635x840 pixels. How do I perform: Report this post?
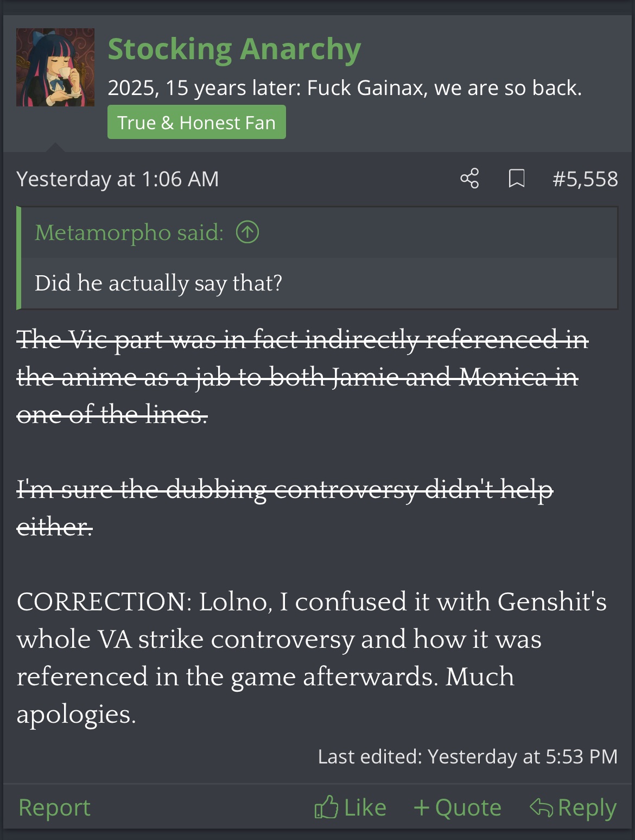pos(54,807)
